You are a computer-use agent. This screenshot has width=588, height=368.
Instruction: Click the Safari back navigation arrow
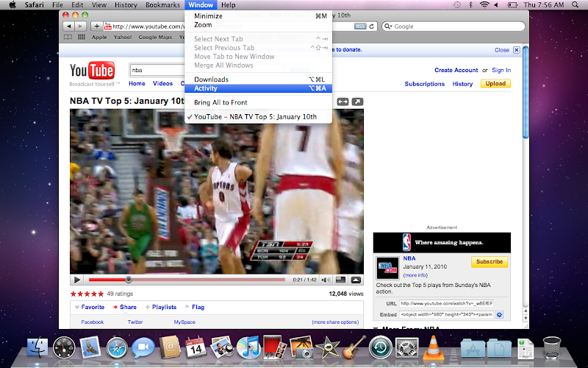68,26
